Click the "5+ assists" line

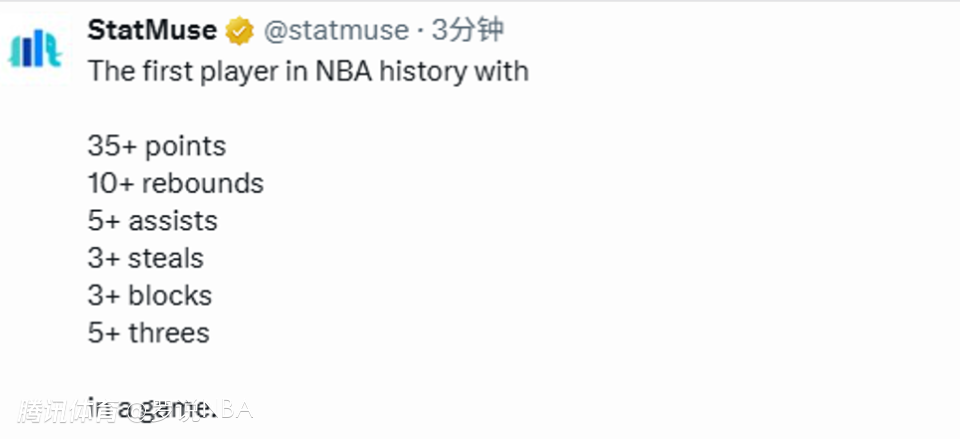pos(152,221)
